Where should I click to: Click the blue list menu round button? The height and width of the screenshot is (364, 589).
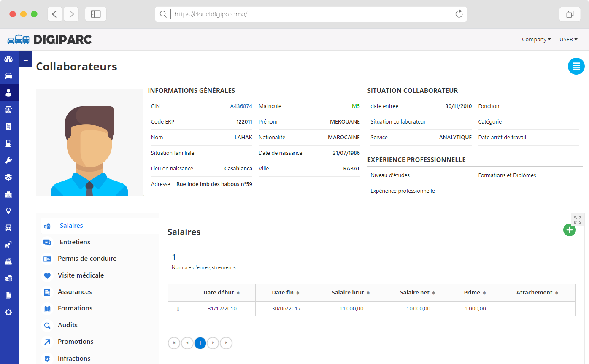pos(576,67)
